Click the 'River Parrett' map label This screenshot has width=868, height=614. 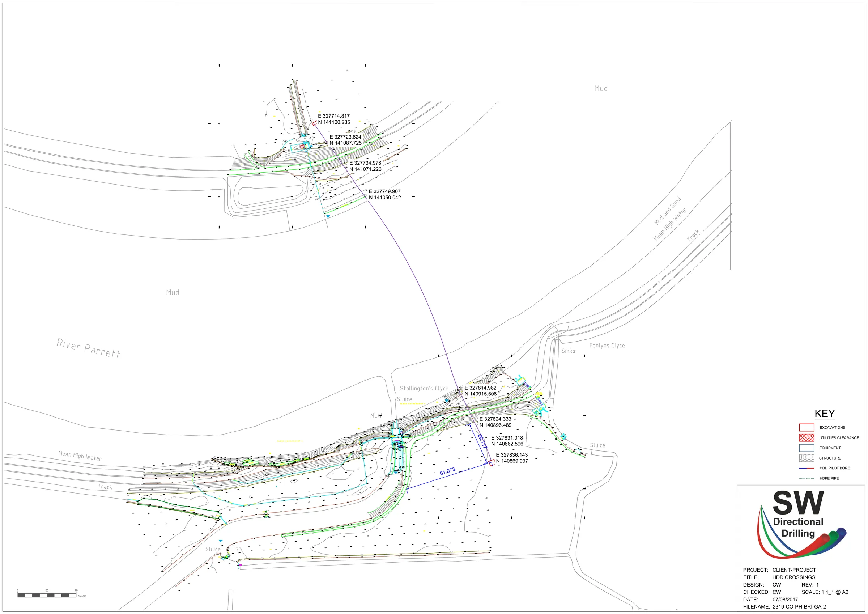click(89, 348)
